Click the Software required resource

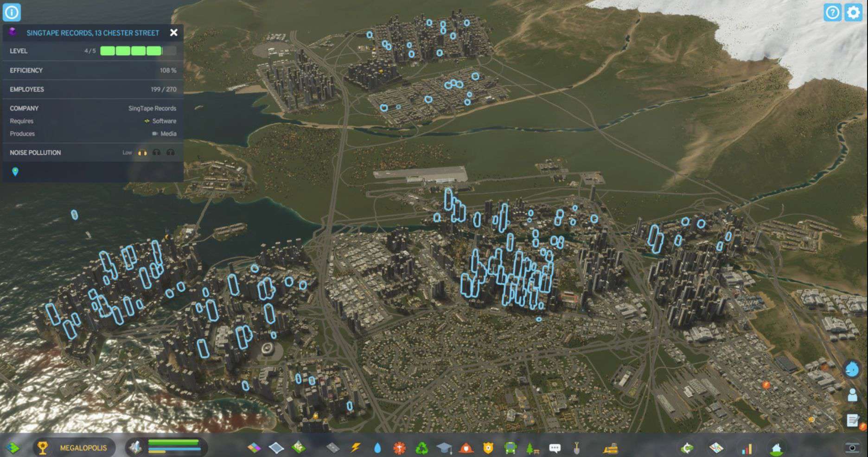tap(160, 121)
